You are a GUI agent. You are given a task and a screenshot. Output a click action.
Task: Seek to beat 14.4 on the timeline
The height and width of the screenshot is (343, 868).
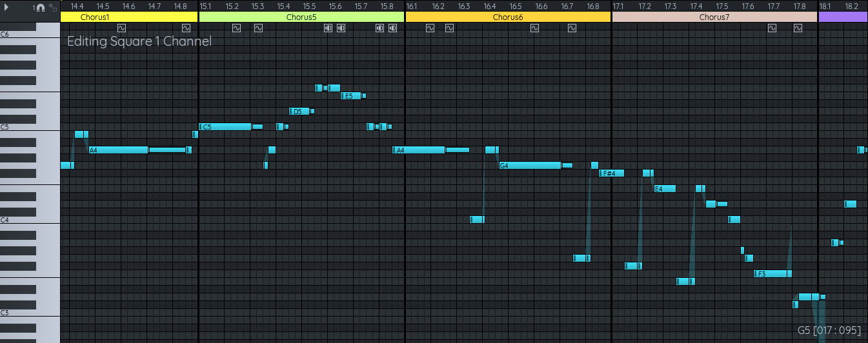pos(77,6)
